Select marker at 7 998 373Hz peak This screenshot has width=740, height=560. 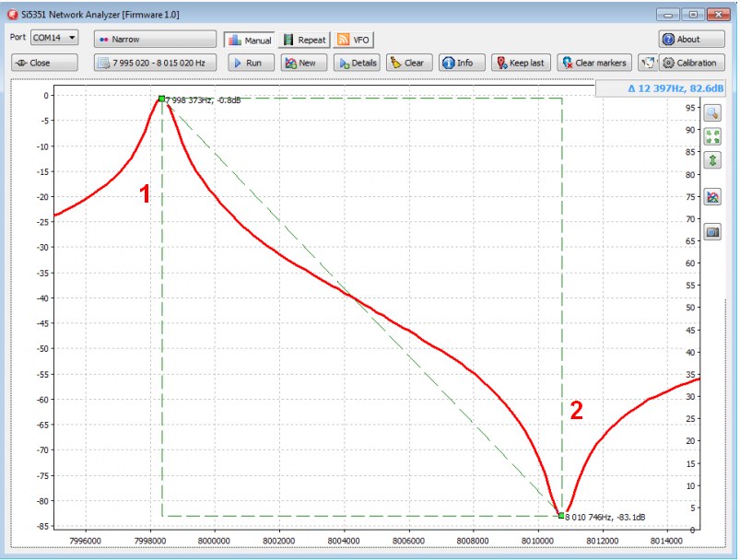click(161, 99)
